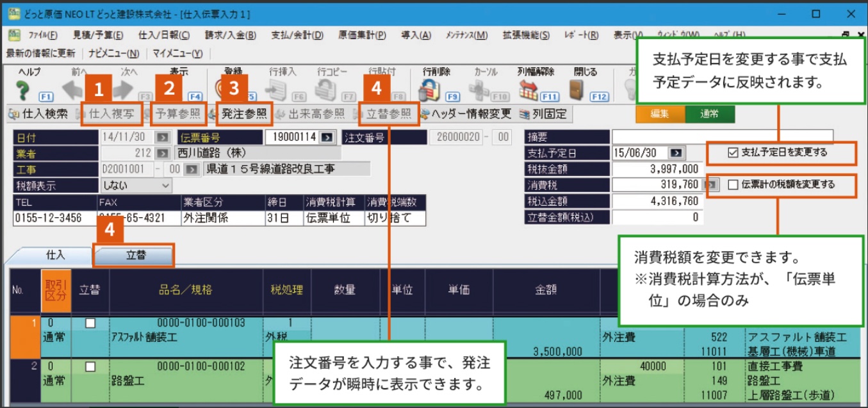This screenshot has height=408, width=868.
Task: Check 立替 box in row 2 路盤工
Action: click(x=90, y=366)
